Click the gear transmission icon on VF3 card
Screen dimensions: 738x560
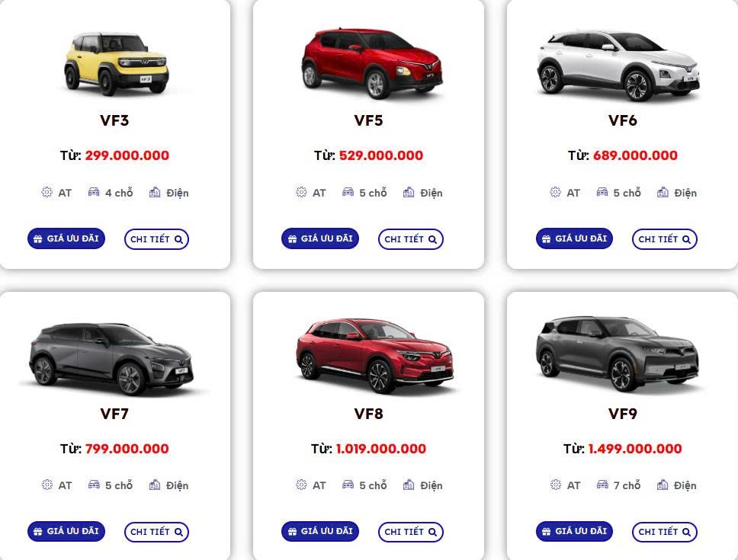coord(47,192)
